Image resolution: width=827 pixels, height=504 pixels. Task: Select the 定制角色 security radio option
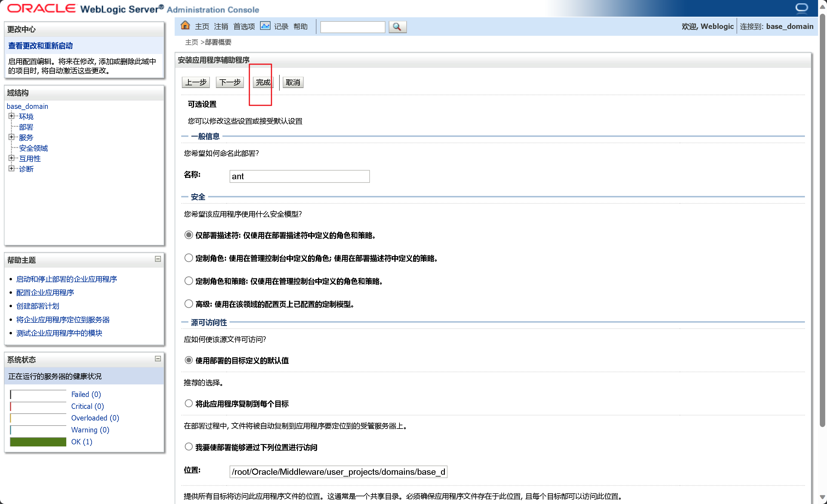[x=189, y=258]
